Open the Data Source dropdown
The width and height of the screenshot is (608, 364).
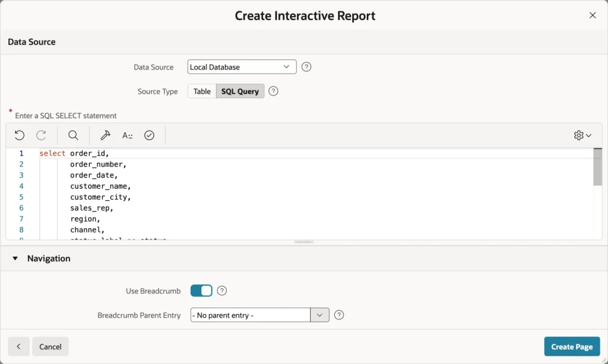pyautogui.click(x=242, y=67)
